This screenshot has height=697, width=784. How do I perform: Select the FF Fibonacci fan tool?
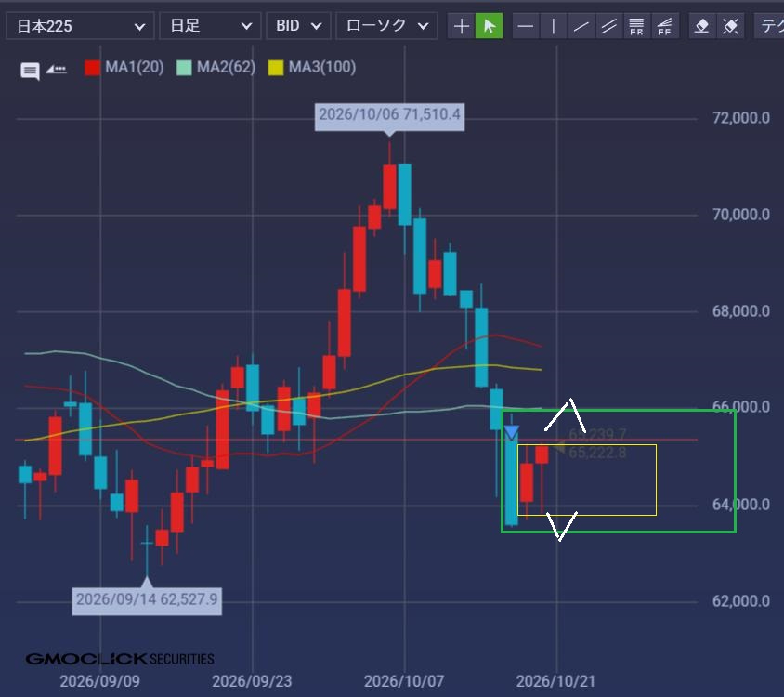664,25
